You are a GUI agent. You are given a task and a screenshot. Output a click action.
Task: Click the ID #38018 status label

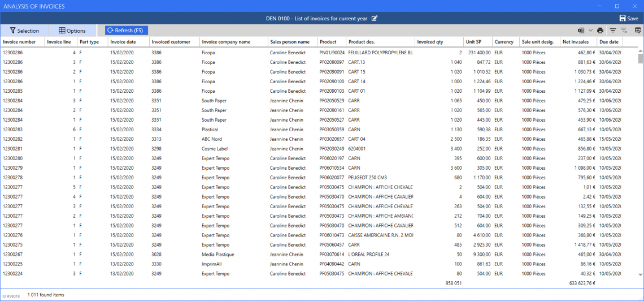coord(11,296)
